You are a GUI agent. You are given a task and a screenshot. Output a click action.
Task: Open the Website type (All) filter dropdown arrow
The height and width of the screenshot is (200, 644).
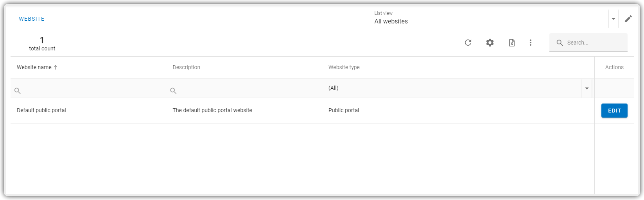pos(587,88)
